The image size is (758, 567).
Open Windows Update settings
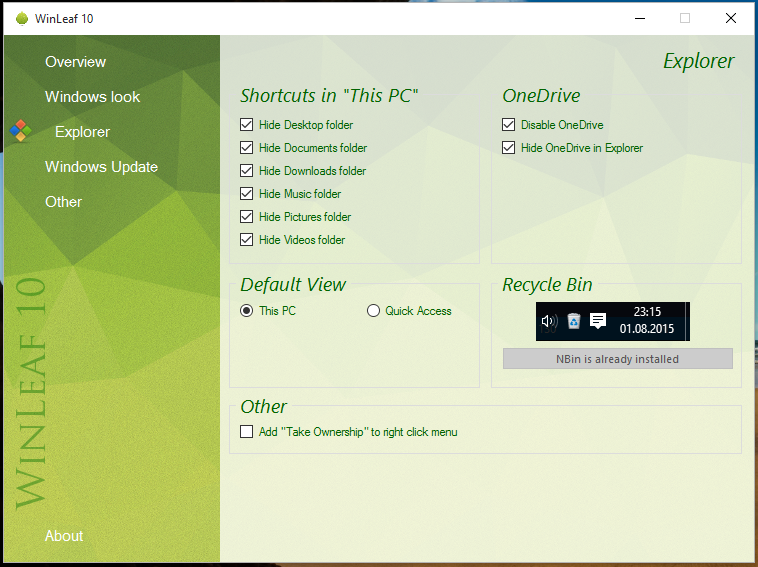[102, 167]
